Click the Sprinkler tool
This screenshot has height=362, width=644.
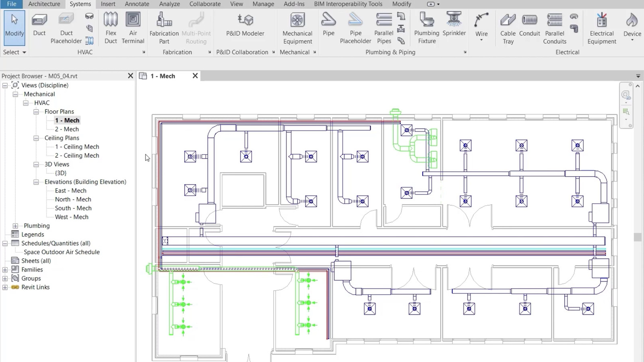[x=454, y=25]
